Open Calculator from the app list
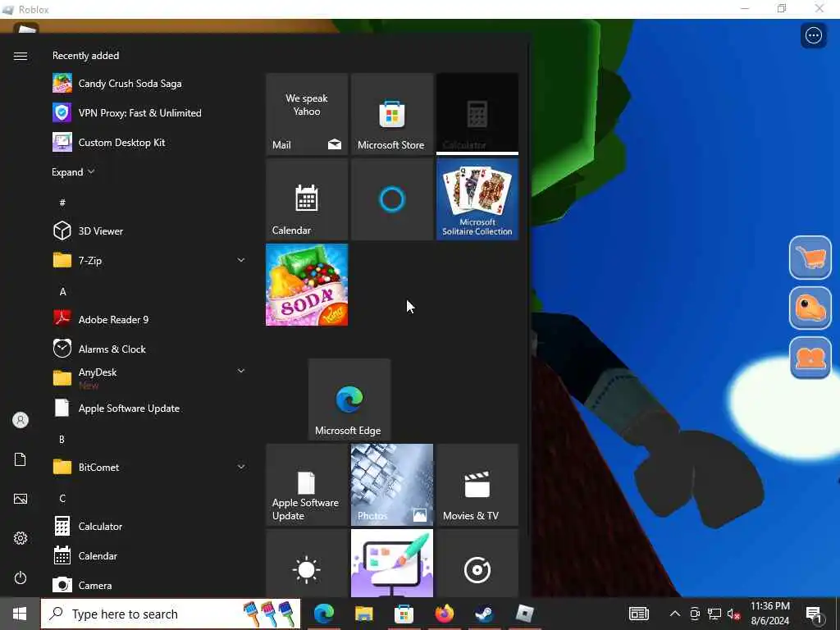840x630 pixels. pos(149,526)
